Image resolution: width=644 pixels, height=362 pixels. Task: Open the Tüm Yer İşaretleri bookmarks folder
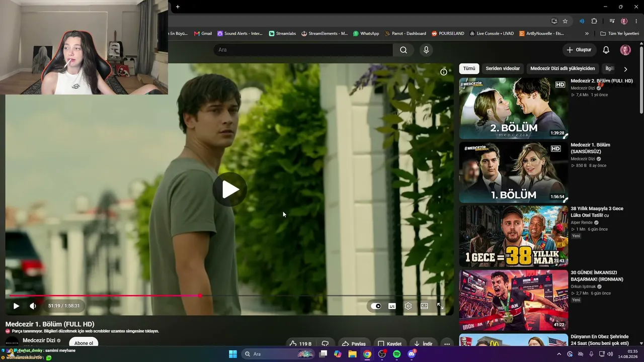point(619,34)
